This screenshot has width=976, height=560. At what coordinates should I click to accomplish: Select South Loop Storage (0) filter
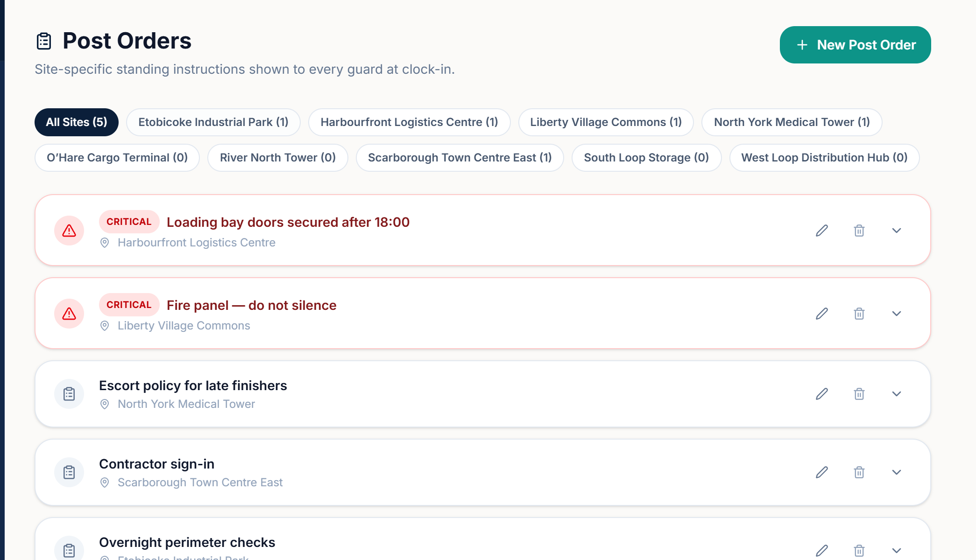[x=646, y=158]
